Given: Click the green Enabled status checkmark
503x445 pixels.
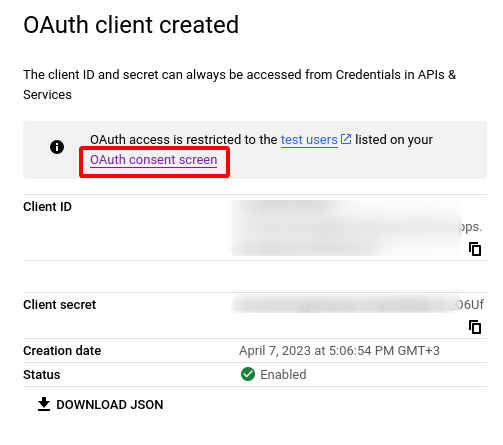Looking at the screenshot, I should point(248,374).
